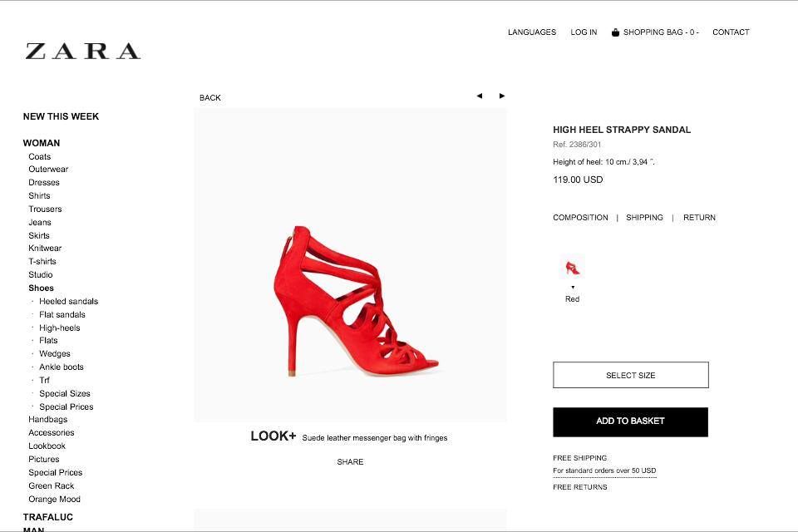Open the Shipping info tab

tap(644, 218)
